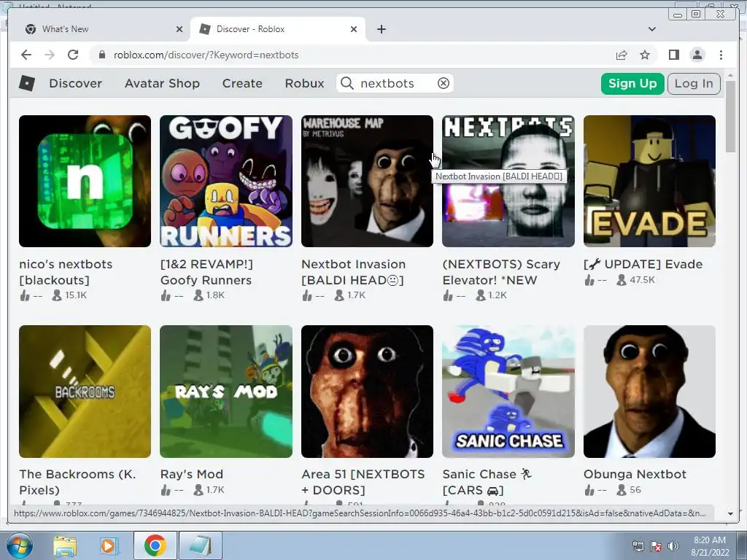The width and height of the screenshot is (747, 560).
Task: Click volume speaker tray icon
Action: tap(673, 546)
